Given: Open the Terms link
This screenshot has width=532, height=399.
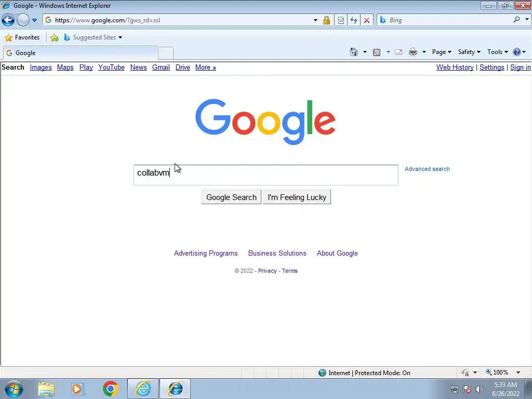Looking at the screenshot, I should coord(290,271).
